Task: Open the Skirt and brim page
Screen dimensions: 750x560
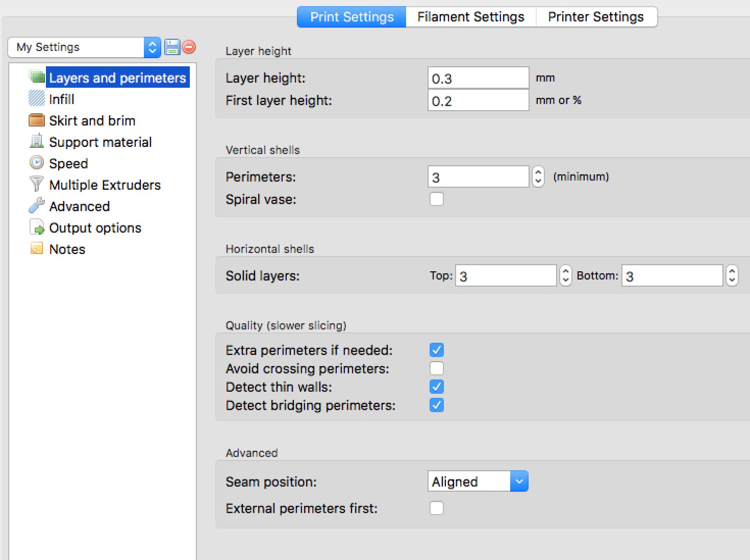Action: (x=92, y=120)
